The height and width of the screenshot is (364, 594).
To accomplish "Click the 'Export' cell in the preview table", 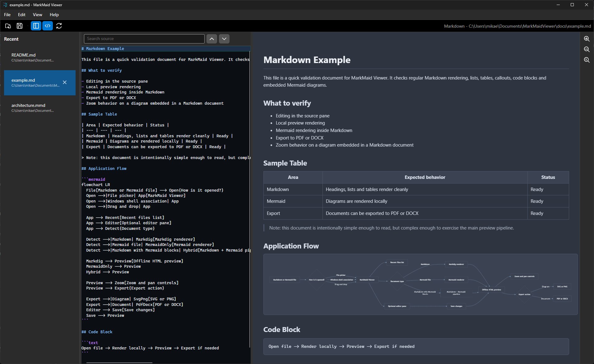I will pos(293,213).
